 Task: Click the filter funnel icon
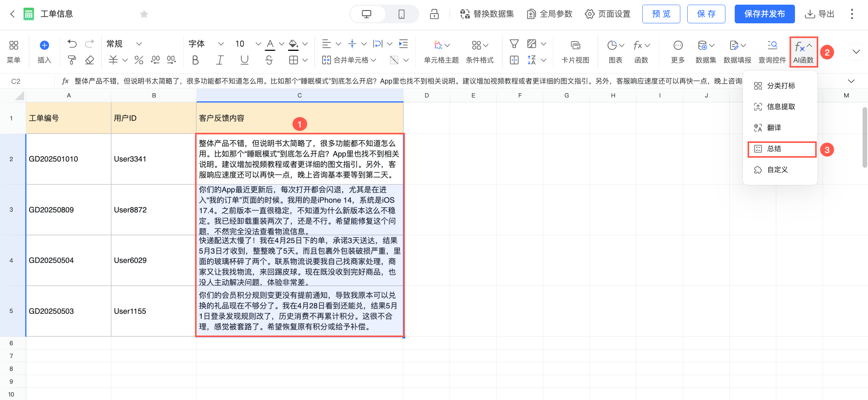[x=514, y=44]
